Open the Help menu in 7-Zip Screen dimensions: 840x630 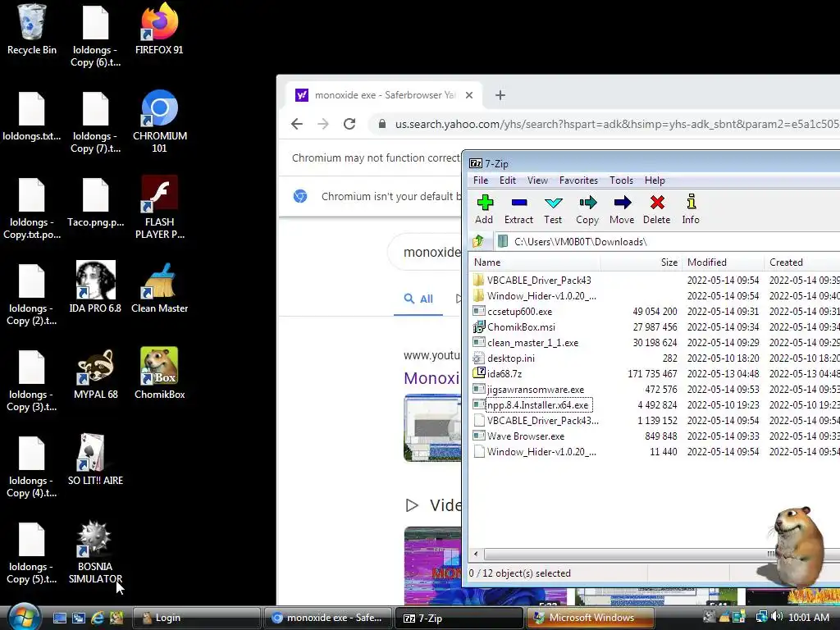coord(655,180)
